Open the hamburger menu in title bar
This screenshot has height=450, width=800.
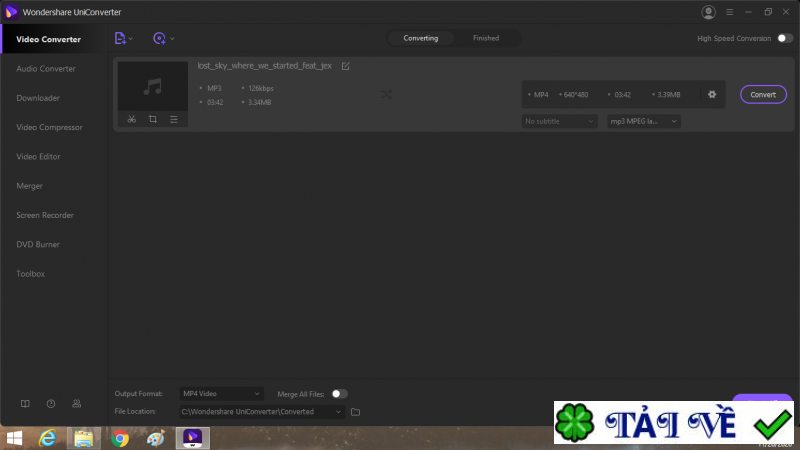(x=730, y=12)
